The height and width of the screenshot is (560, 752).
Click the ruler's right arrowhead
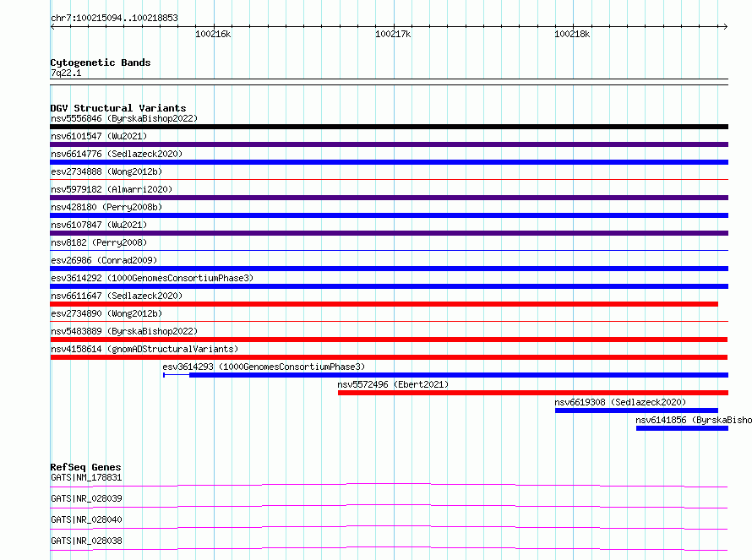(726, 27)
